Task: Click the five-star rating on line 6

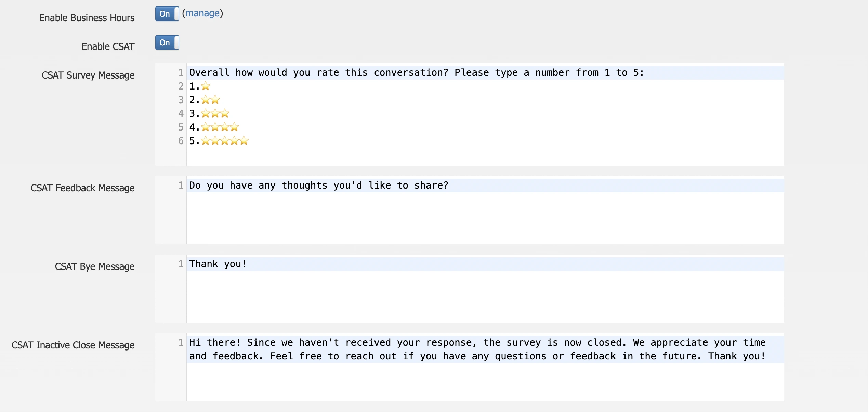Action: click(225, 141)
